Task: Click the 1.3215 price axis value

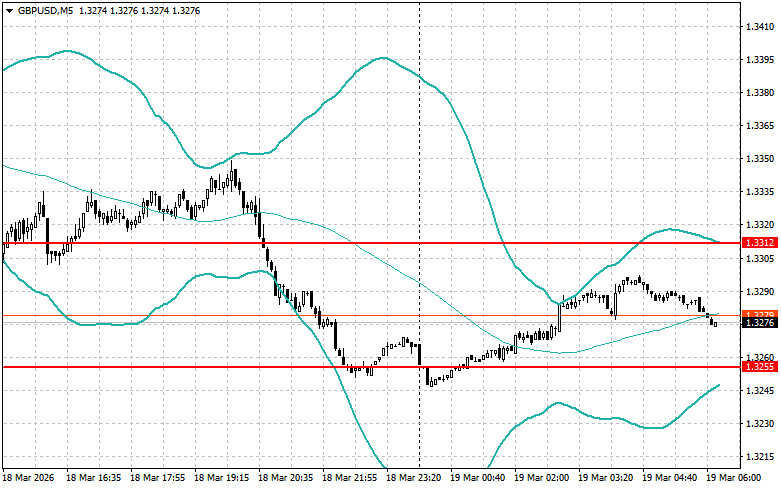Action: point(760,457)
